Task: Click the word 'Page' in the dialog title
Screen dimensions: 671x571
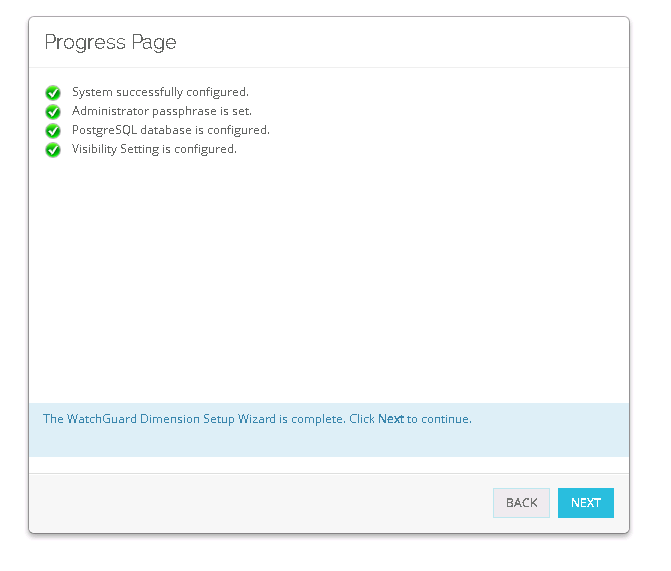Action: (x=153, y=42)
